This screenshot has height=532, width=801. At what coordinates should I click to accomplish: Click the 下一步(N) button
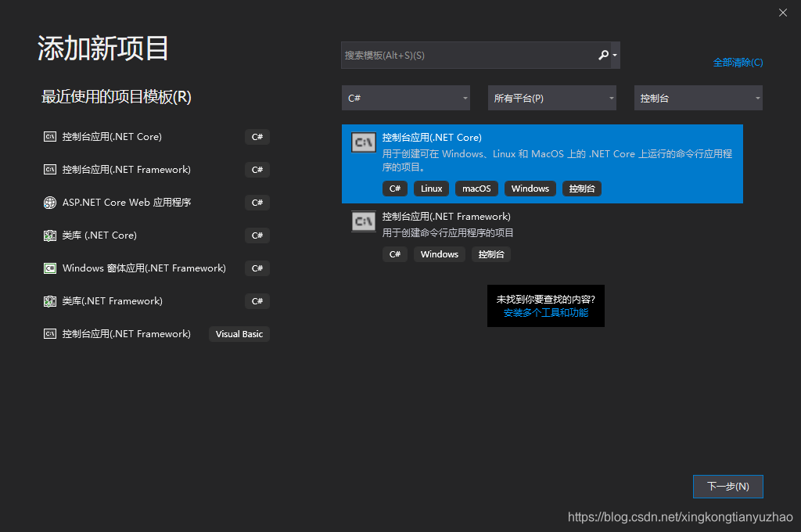tap(728, 487)
